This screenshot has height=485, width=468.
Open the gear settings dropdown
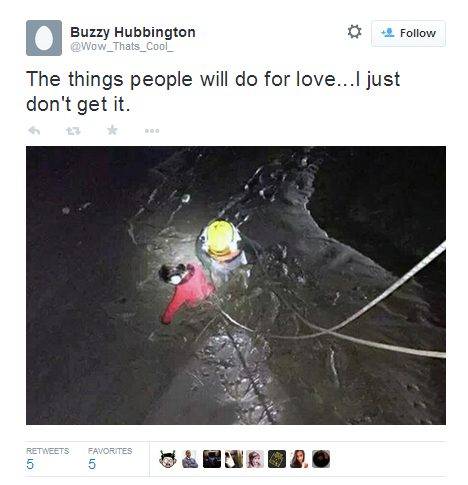click(x=354, y=32)
